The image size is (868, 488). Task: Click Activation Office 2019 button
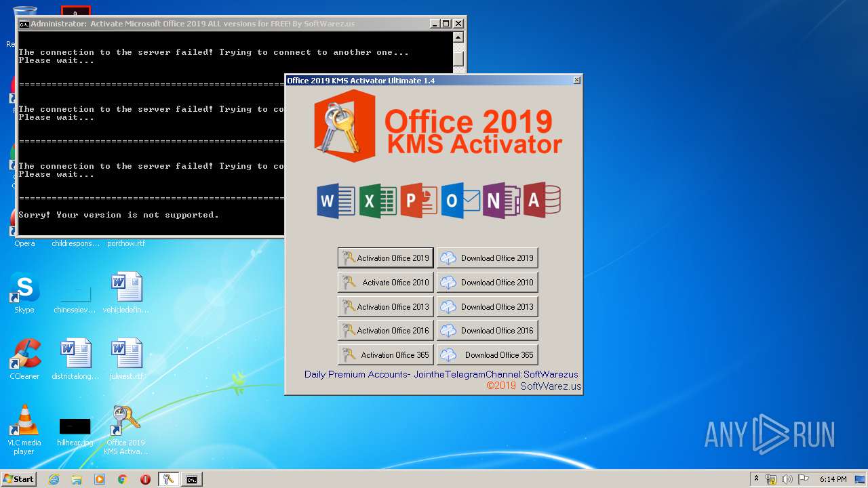point(385,258)
